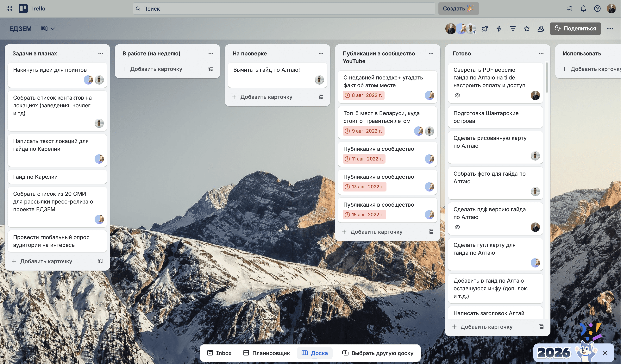This screenshot has width=621, height=364.
Task: Click the Поделиться button
Action: [575, 28]
